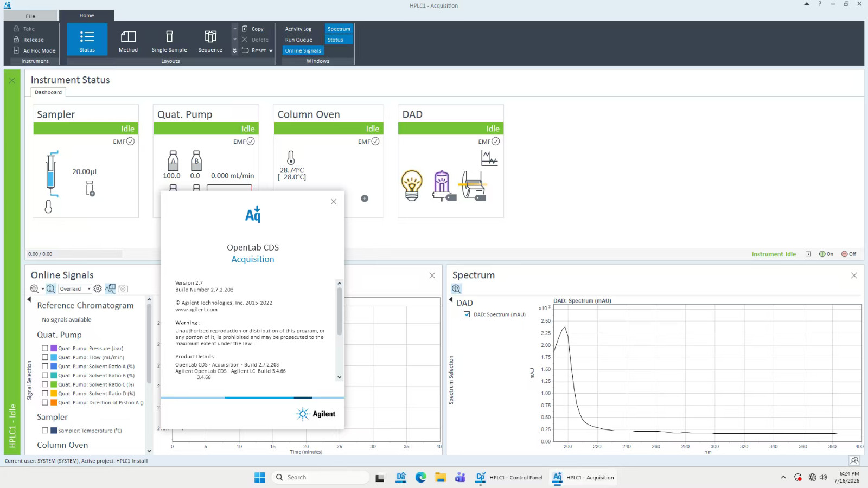Click the orange Direction of Piston A swatch
The width and height of the screenshot is (868, 488).
tap(54, 403)
